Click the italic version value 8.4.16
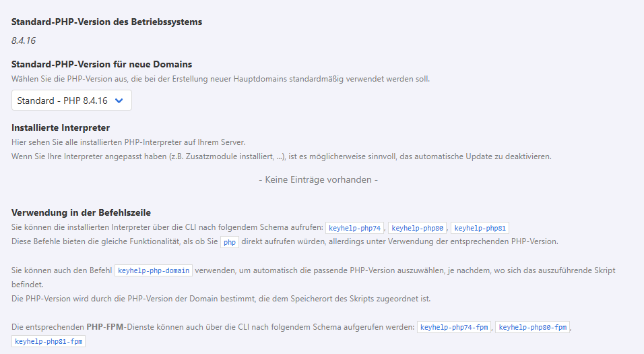 coord(24,40)
